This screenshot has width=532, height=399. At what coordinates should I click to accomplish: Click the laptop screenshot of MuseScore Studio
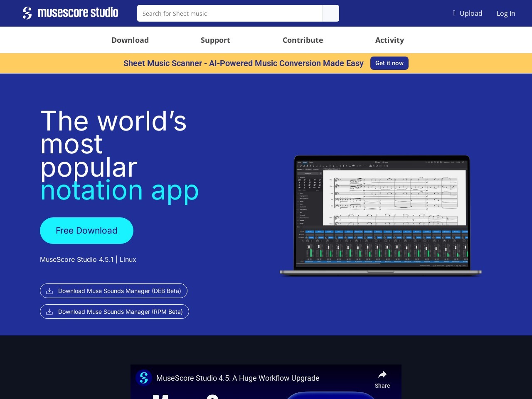[x=381, y=215]
